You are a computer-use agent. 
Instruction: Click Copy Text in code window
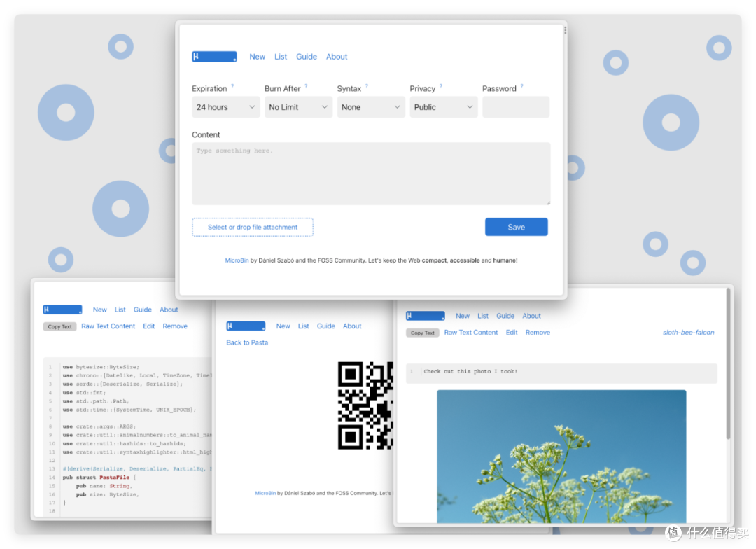point(59,326)
